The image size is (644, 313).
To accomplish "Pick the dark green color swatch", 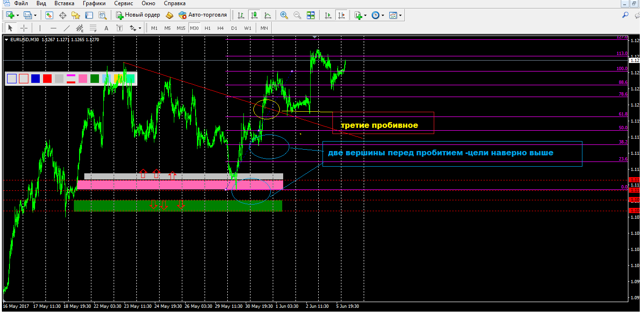I will (x=95, y=79).
